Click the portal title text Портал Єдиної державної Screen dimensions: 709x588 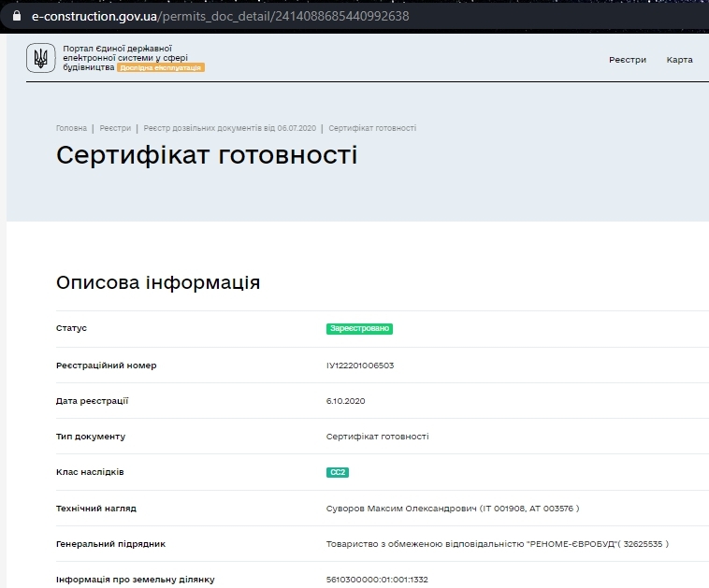tap(117, 49)
